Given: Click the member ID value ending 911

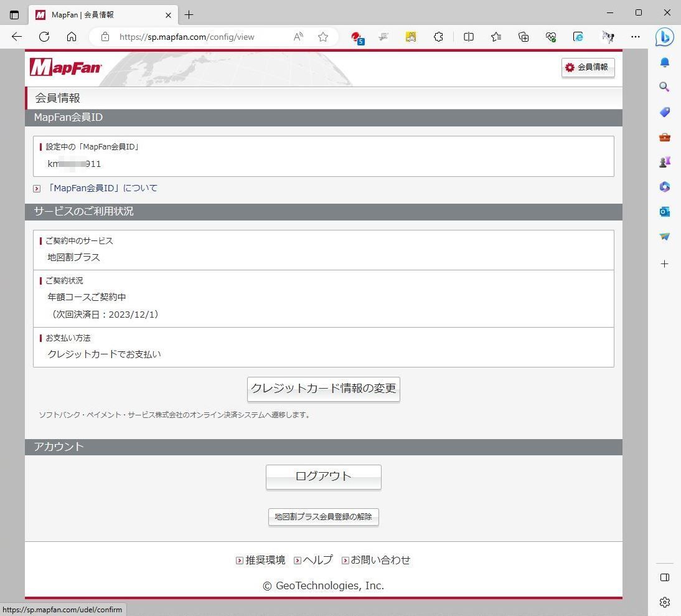Looking at the screenshot, I should [x=74, y=164].
